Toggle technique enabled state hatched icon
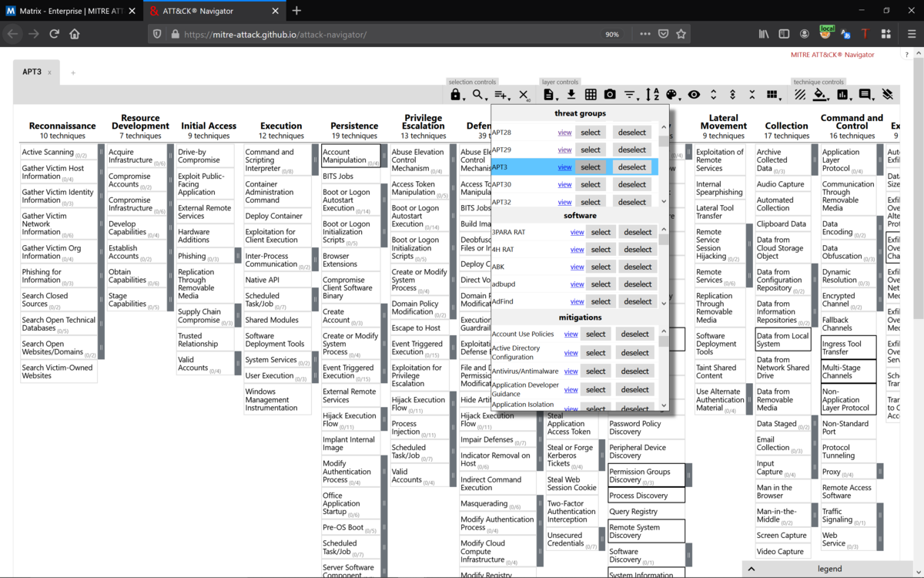 [800, 95]
